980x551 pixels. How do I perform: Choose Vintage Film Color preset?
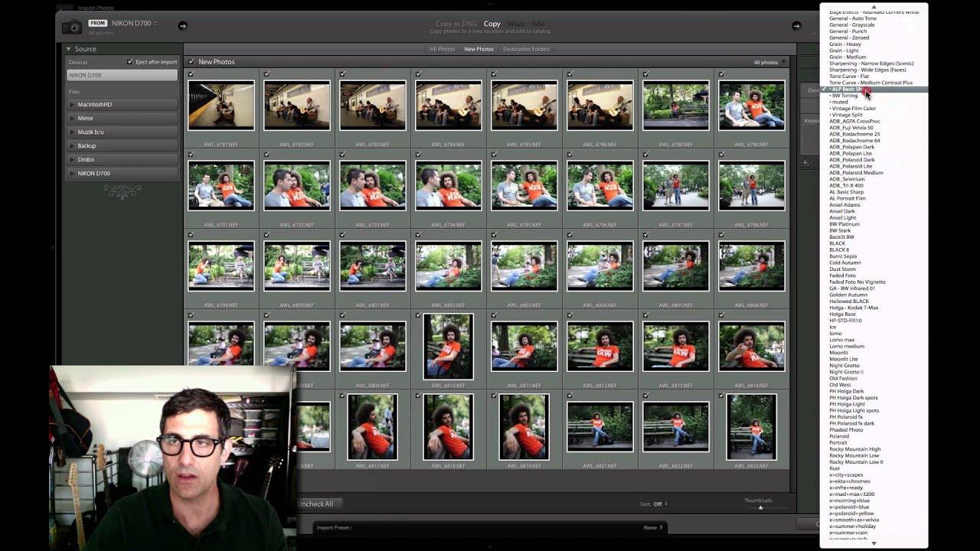click(x=854, y=109)
